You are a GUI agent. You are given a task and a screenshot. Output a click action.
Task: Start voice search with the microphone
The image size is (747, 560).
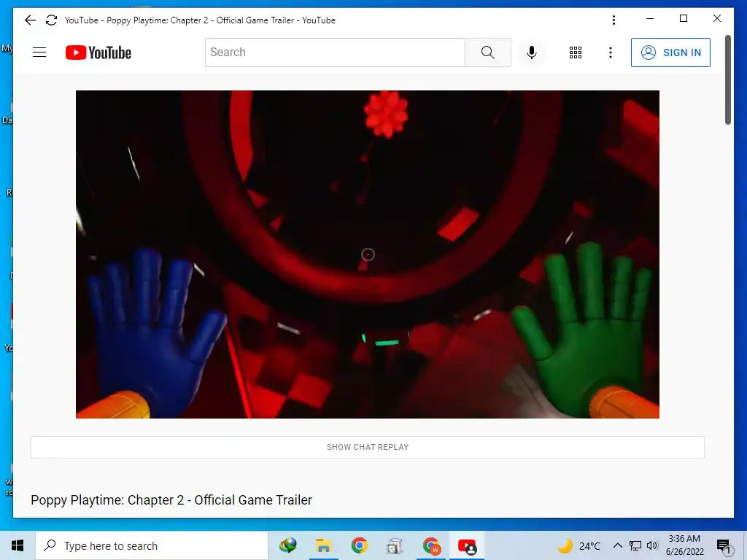point(532,52)
